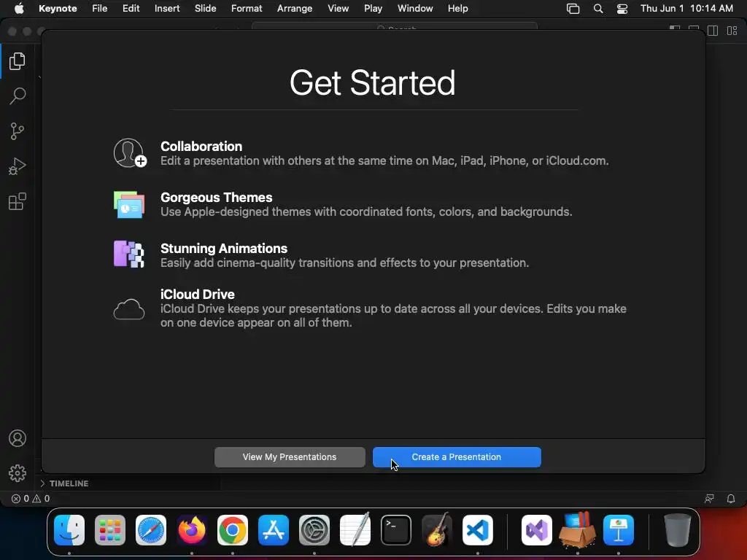
Task: Open the Format menu
Action: coord(247,9)
